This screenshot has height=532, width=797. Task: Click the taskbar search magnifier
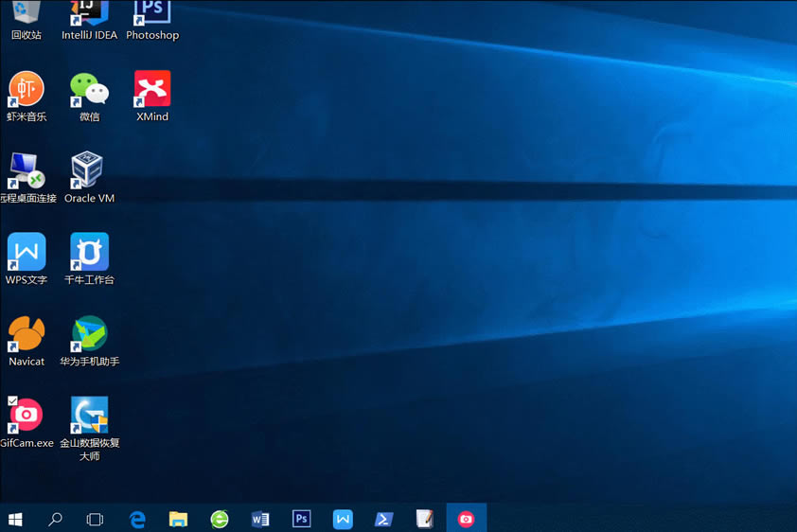55,519
